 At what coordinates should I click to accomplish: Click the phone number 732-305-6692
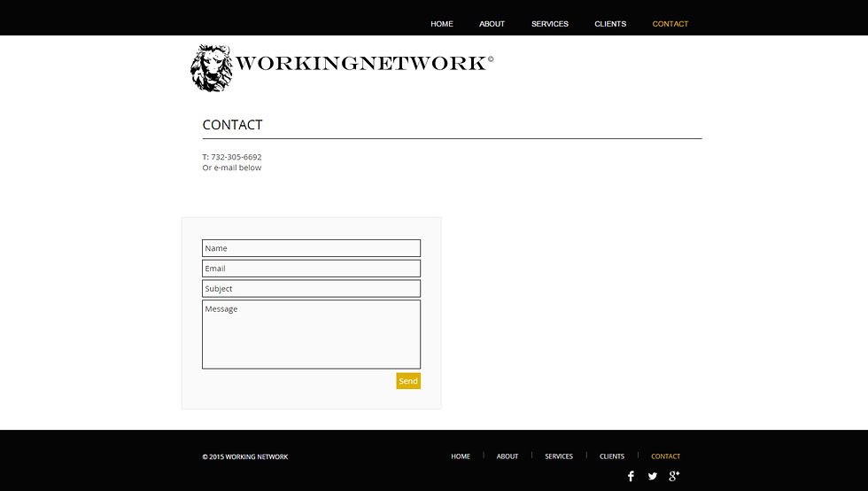pos(236,157)
